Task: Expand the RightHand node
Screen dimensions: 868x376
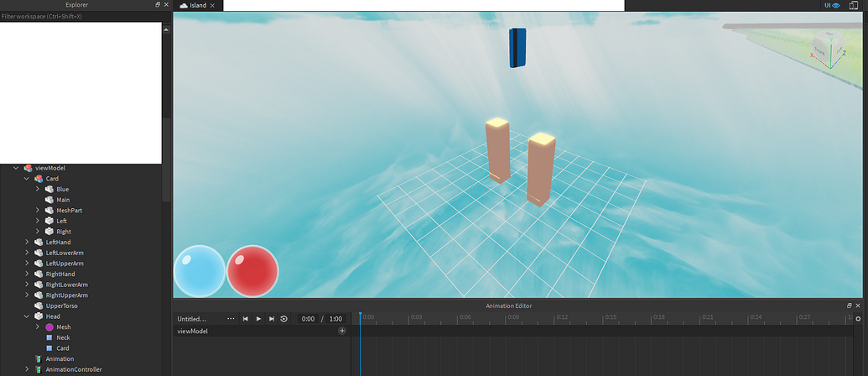Action: (x=27, y=274)
